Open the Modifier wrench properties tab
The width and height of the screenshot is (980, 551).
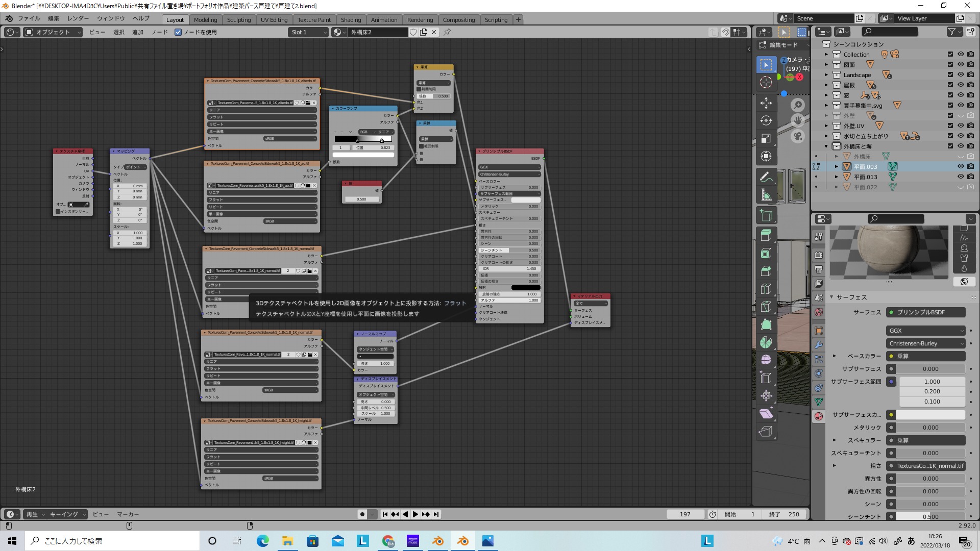click(x=819, y=345)
